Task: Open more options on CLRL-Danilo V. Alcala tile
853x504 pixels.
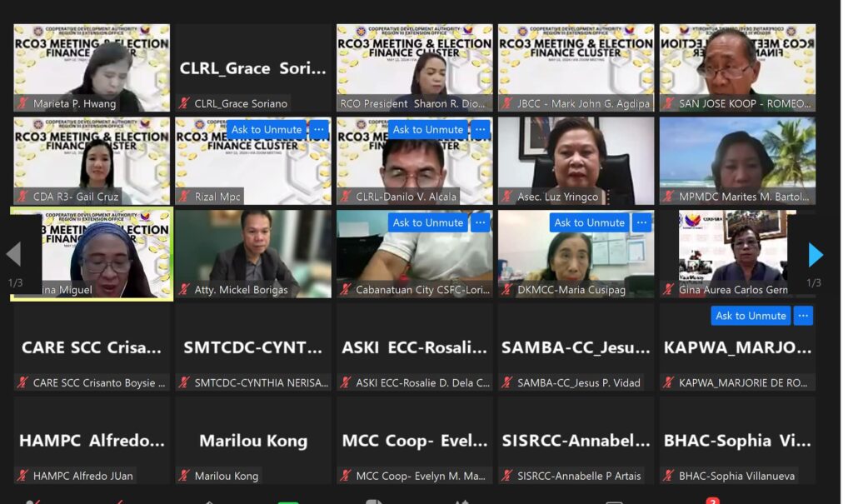Action: coord(481,129)
